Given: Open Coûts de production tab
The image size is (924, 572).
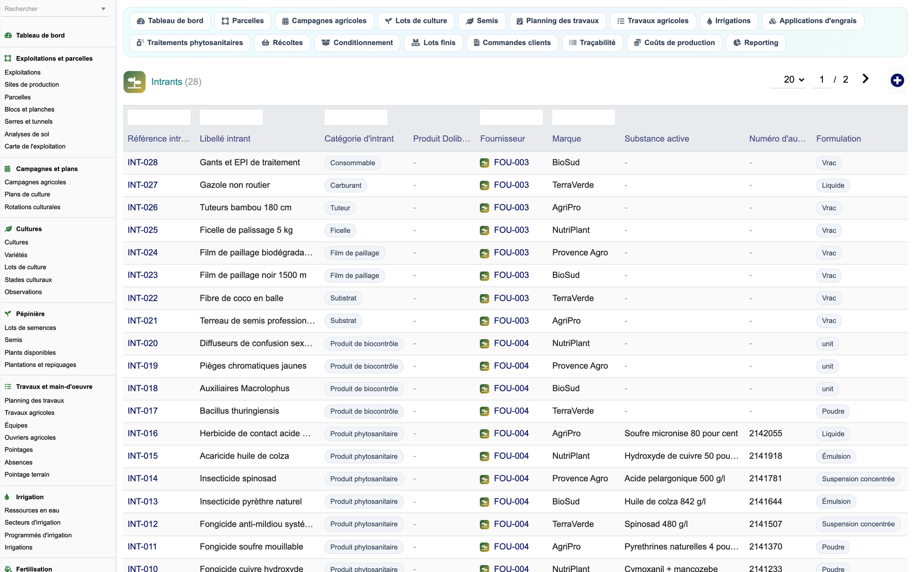Looking at the screenshot, I should tap(675, 43).
